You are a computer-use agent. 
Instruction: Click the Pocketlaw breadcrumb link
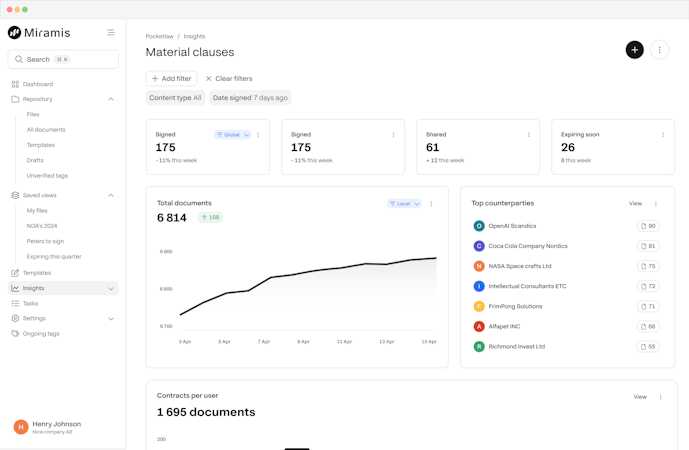pyautogui.click(x=160, y=36)
